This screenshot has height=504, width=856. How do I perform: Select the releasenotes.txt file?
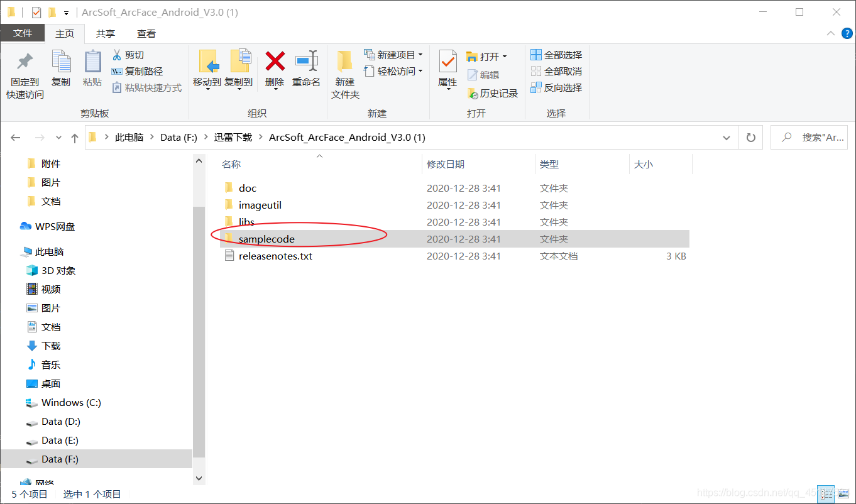pyautogui.click(x=454, y=256)
